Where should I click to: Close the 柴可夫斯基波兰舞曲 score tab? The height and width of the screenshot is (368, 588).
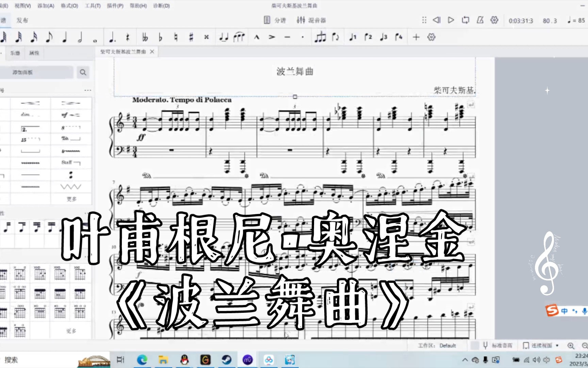pyautogui.click(x=152, y=51)
